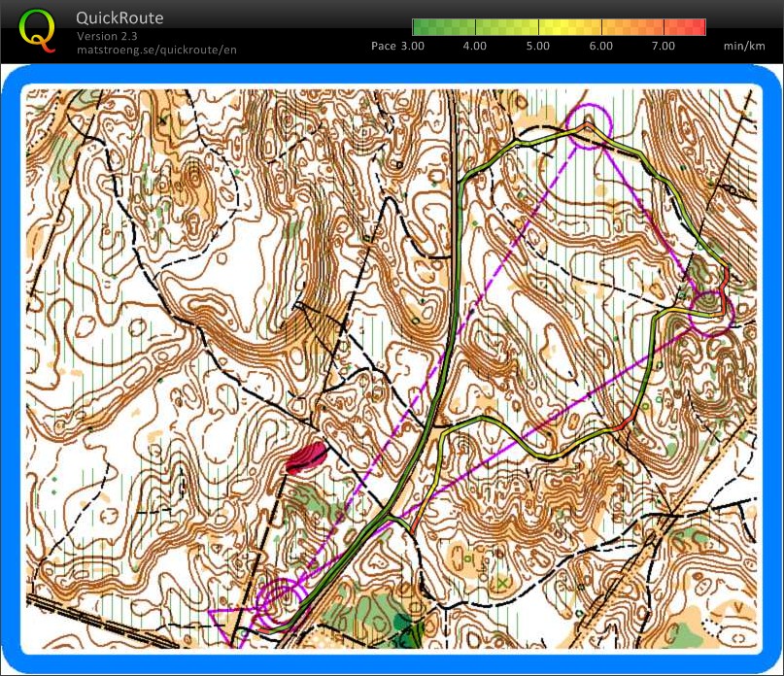The height and width of the screenshot is (676, 784).
Task: Open the matstroeng.se/quickroute/en link
Action: click(x=156, y=50)
